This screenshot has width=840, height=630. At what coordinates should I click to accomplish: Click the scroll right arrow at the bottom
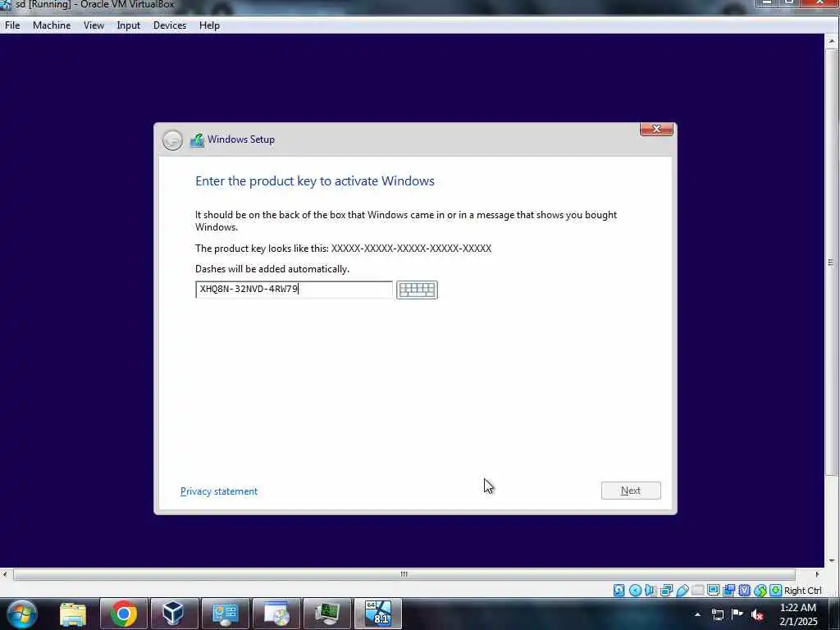point(818,574)
